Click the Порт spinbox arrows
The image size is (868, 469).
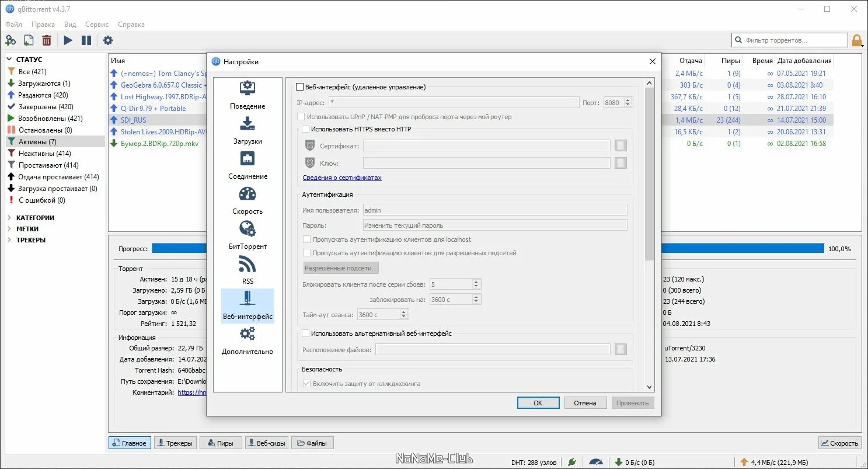click(628, 102)
